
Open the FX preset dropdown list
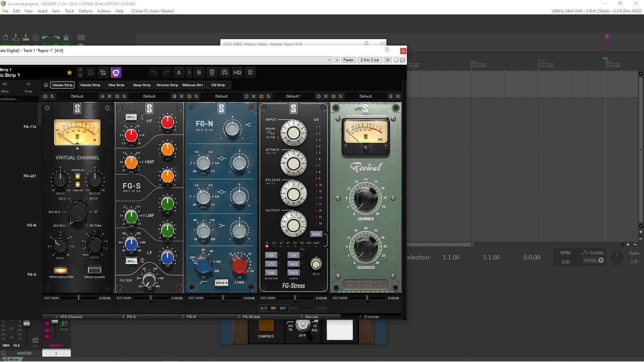click(x=329, y=60)
